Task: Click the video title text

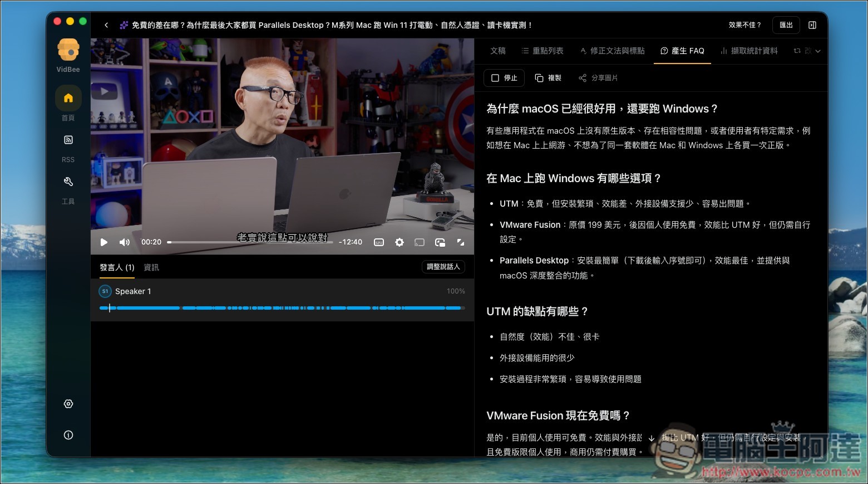Action: tap(332, 25)
